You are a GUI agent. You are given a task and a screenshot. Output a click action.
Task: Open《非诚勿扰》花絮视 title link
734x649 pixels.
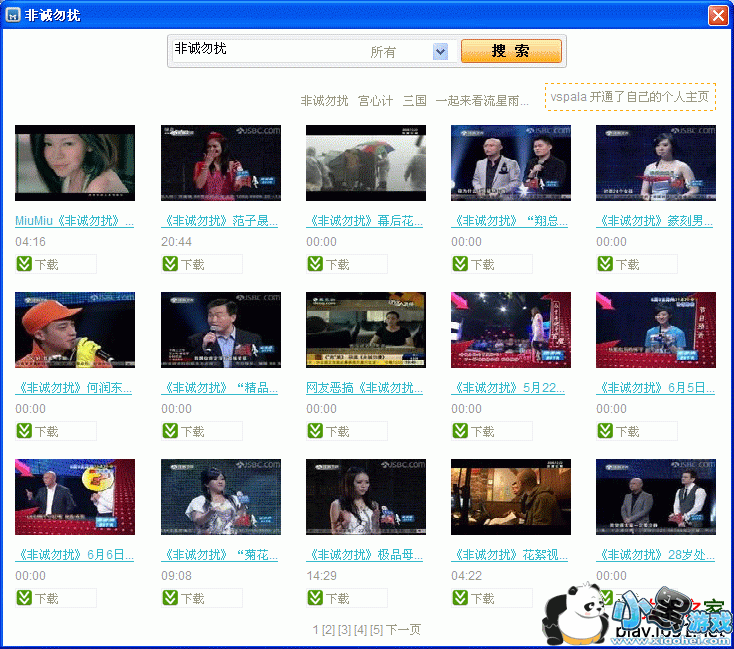tap(510, 555)
